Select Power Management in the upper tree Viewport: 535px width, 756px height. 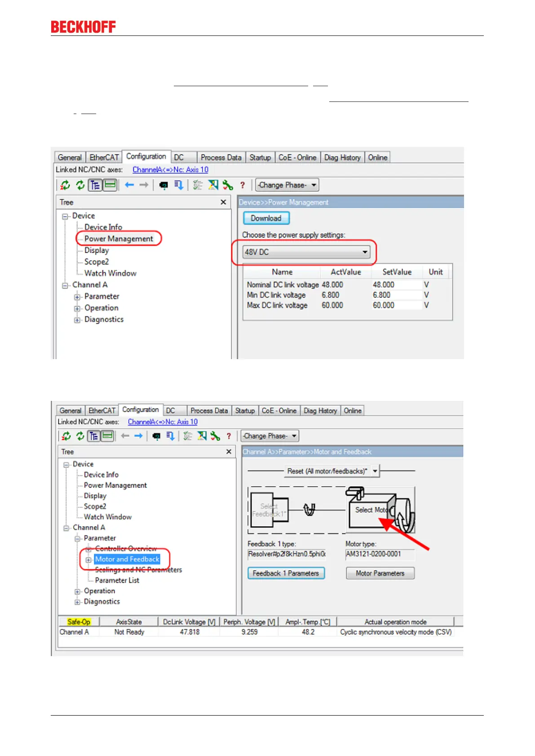tap(119, 239)
